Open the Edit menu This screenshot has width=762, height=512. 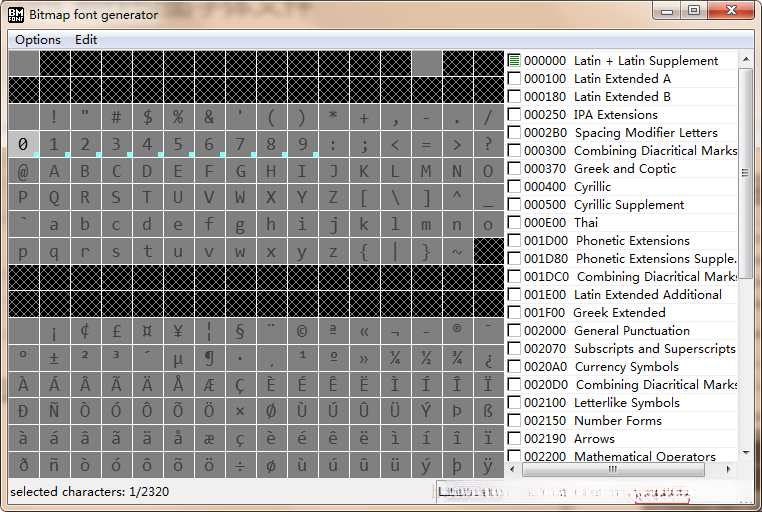[x=86, y=40]
